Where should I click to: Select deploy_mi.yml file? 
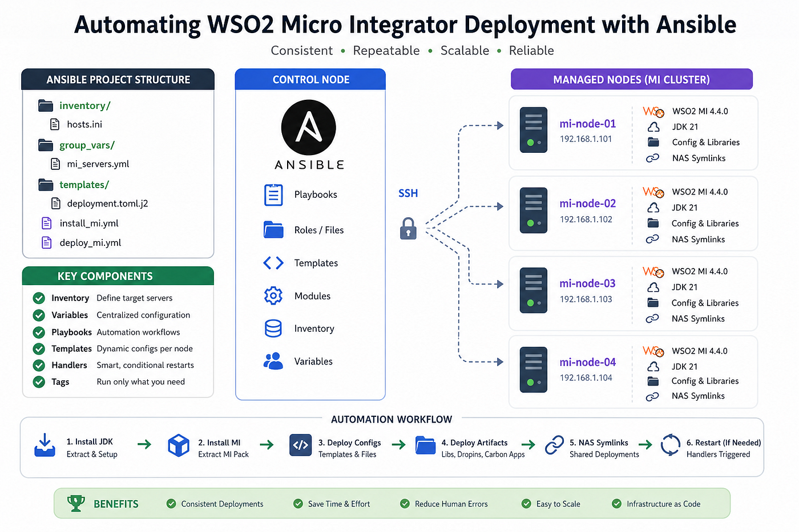(x=90, y=243)
